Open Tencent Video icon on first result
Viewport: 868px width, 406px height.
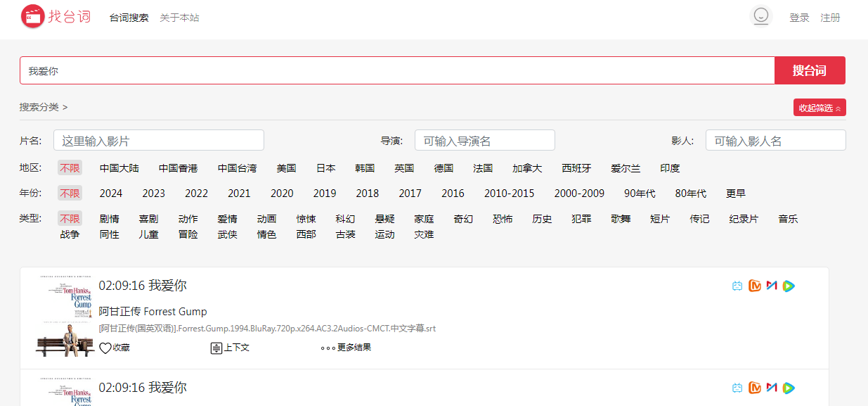[789, 286]
